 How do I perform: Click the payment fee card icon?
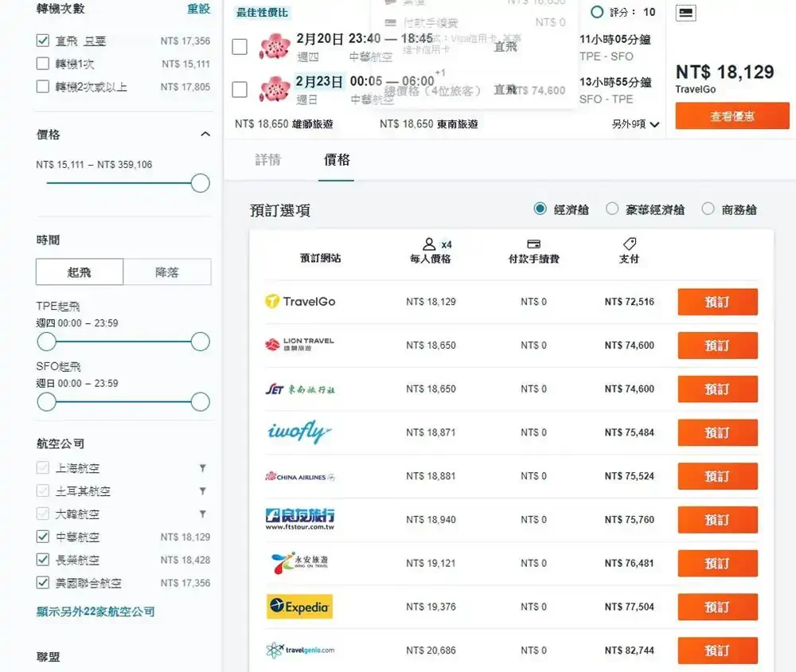[533, 244]
